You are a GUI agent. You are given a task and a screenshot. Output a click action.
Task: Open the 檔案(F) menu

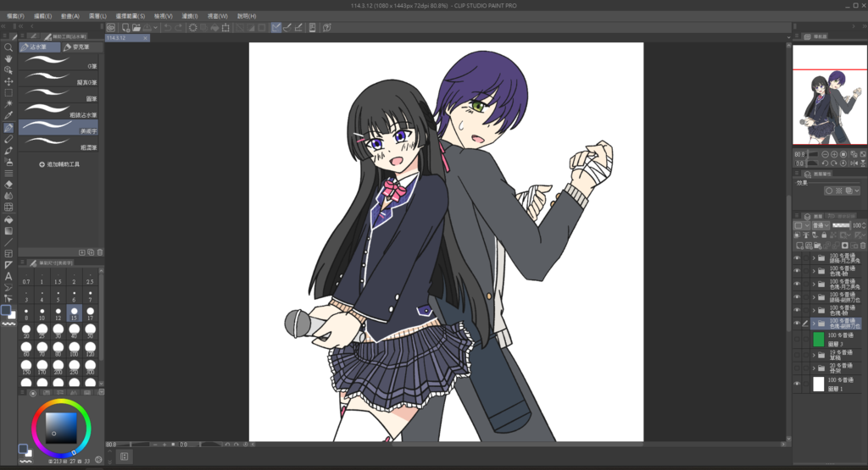click(x=15, y=16)
